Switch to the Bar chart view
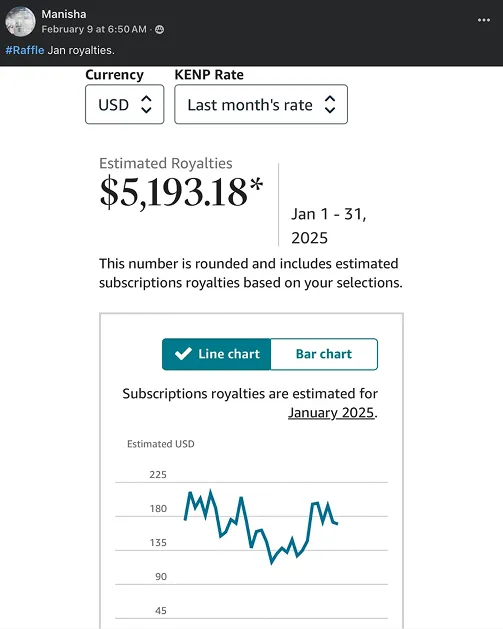 tap(324, 354)
